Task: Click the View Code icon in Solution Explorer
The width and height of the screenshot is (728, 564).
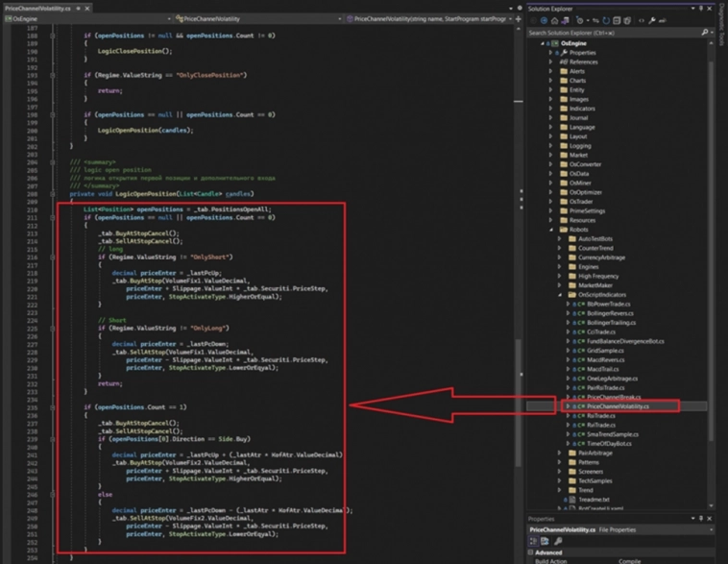Action: 641,19
